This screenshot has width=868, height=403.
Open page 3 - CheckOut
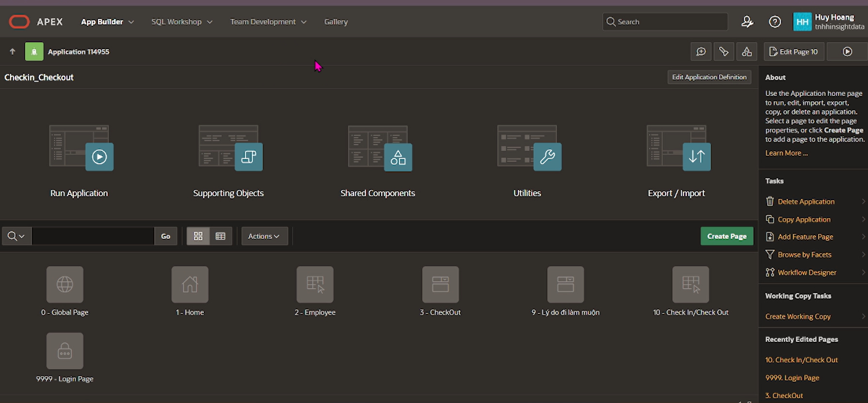coord(441,284)
